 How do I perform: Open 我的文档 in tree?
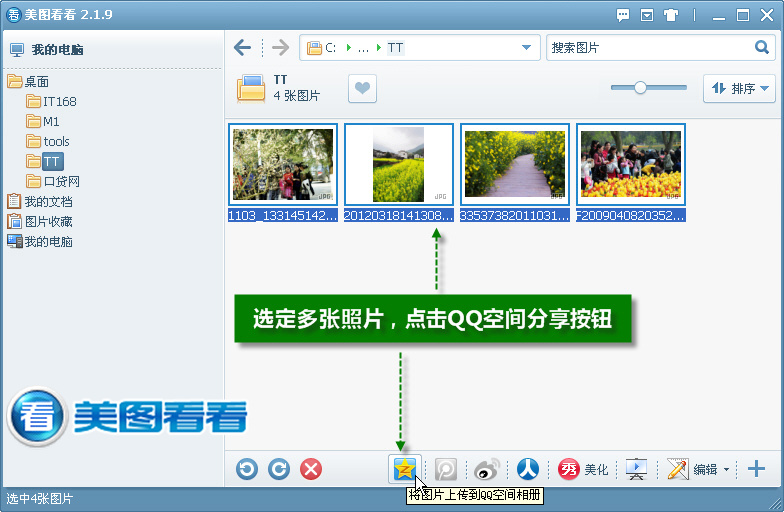[40, 202]
